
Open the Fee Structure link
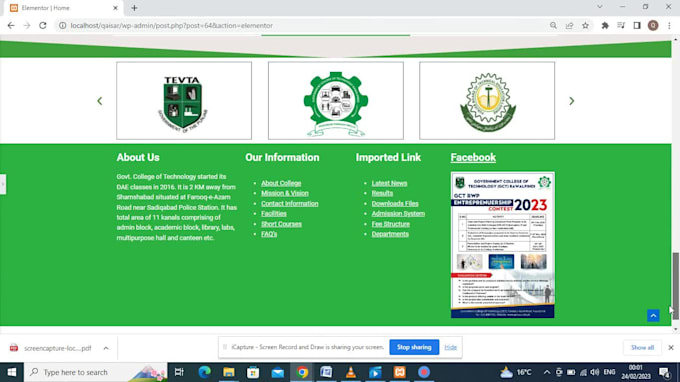[x=391, y=224]
